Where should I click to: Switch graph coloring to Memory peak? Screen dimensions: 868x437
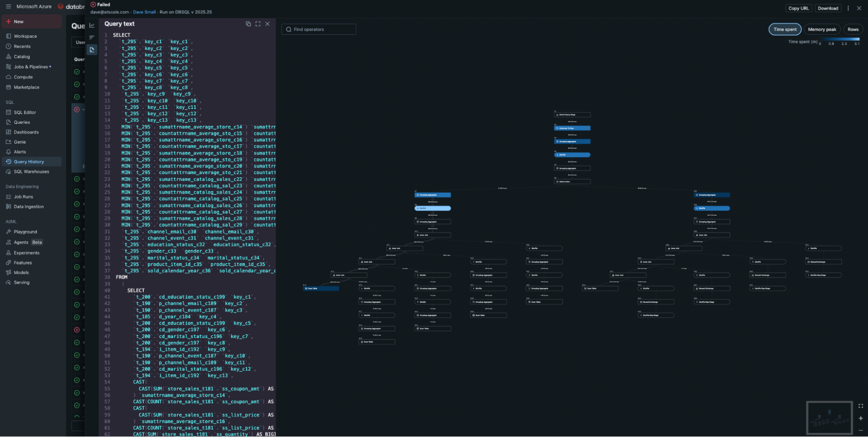[822, 29]
